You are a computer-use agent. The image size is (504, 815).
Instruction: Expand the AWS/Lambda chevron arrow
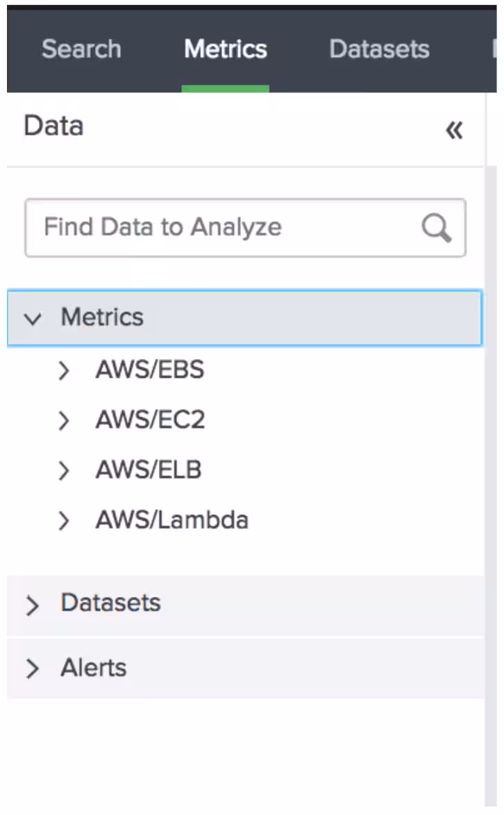coord(64,521)
